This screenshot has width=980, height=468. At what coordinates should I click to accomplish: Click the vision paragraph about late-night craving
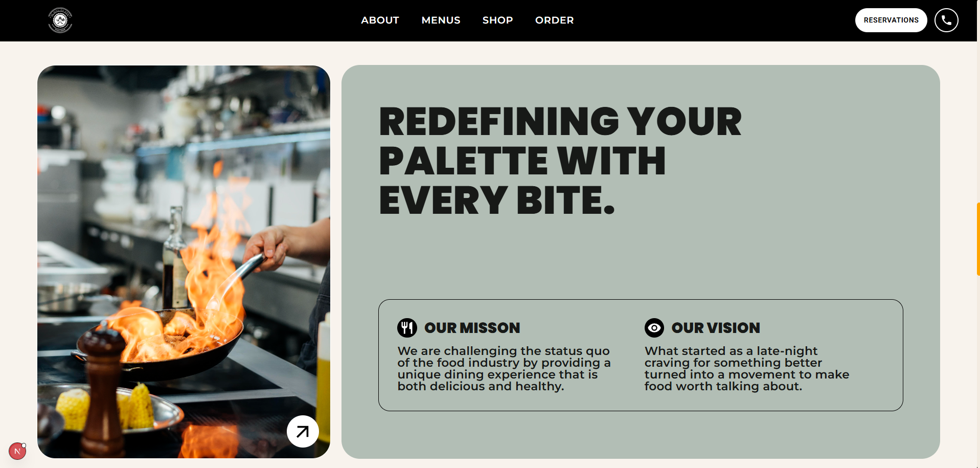point(746,368)
